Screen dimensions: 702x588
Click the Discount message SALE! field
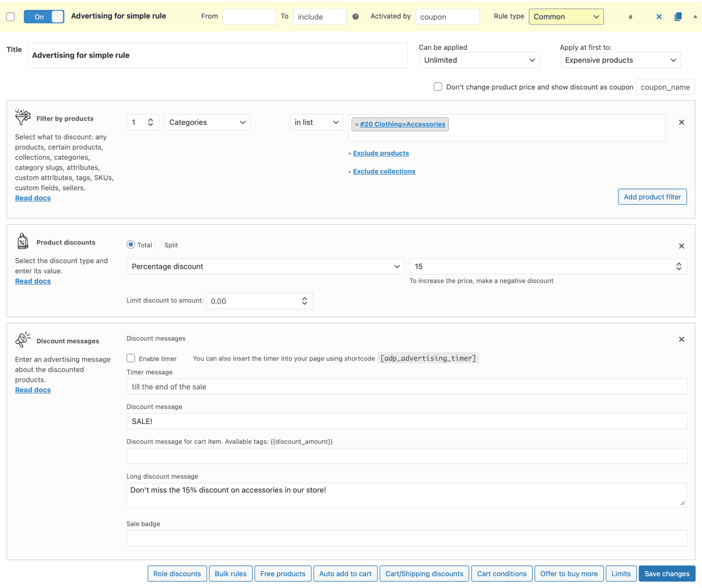pos(406,421)
